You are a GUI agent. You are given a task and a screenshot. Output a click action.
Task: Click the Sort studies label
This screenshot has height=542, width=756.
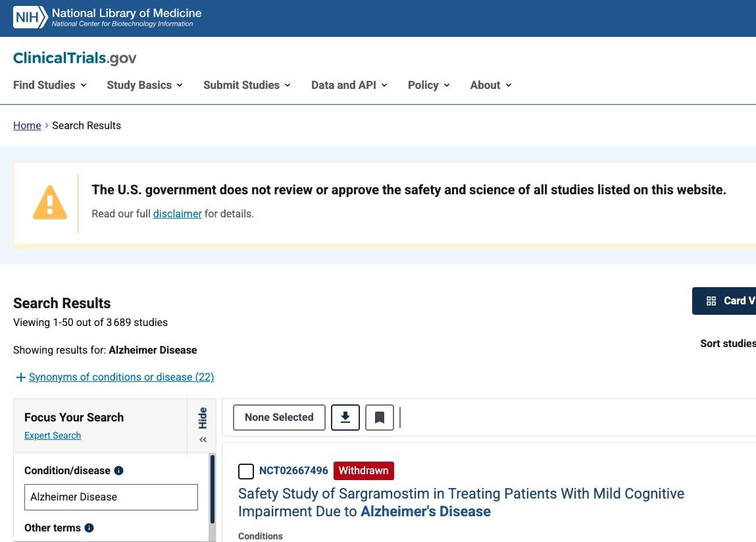pos(728,344)
